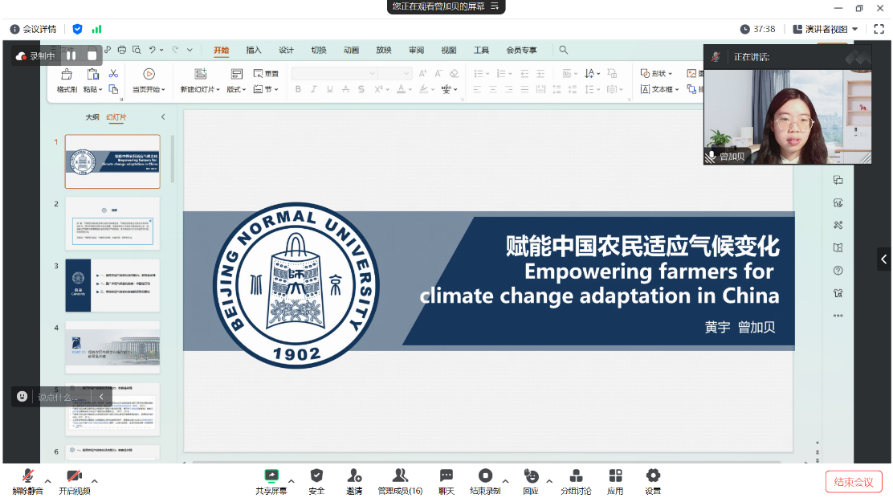893x502 pixels.
Task: Click the red End Meeting button
Action: (x=854, y=482)
